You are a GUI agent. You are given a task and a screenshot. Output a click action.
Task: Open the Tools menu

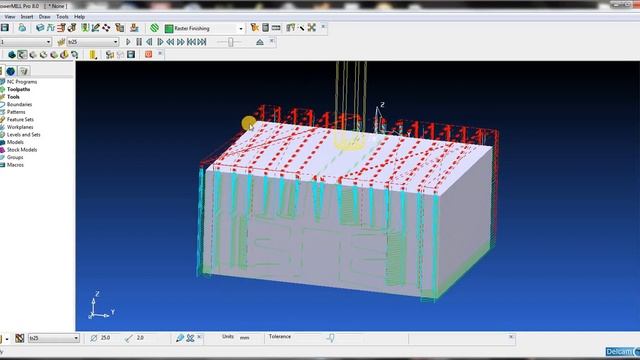tap(62, 17)
